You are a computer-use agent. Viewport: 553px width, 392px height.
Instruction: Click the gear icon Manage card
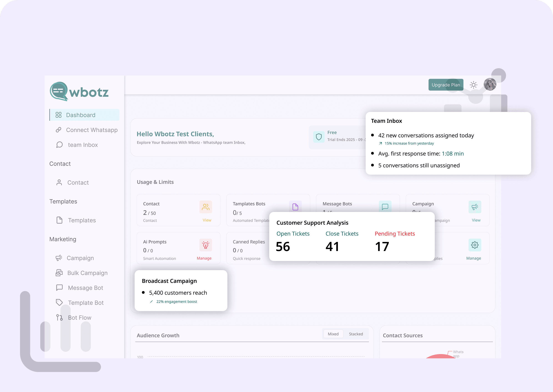pyautogui.click(x=475, y=245)
